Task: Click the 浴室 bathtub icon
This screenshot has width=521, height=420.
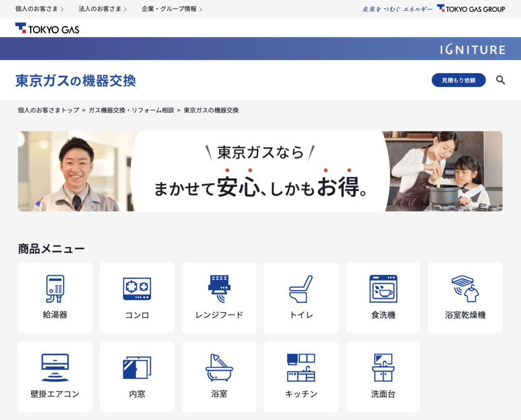Action: (x=219, y=376)
